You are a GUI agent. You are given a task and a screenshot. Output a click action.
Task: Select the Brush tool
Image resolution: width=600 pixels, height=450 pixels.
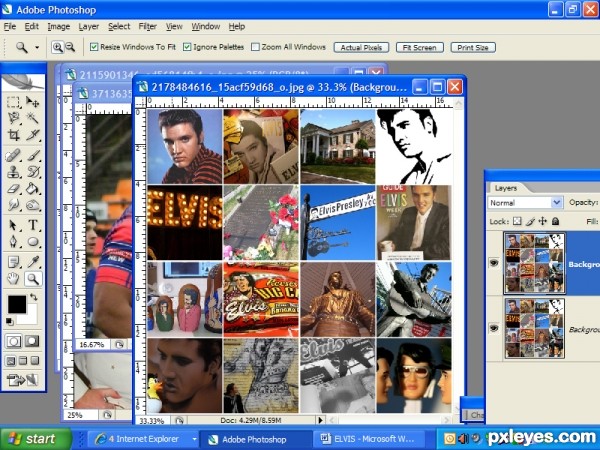(33, 155)
